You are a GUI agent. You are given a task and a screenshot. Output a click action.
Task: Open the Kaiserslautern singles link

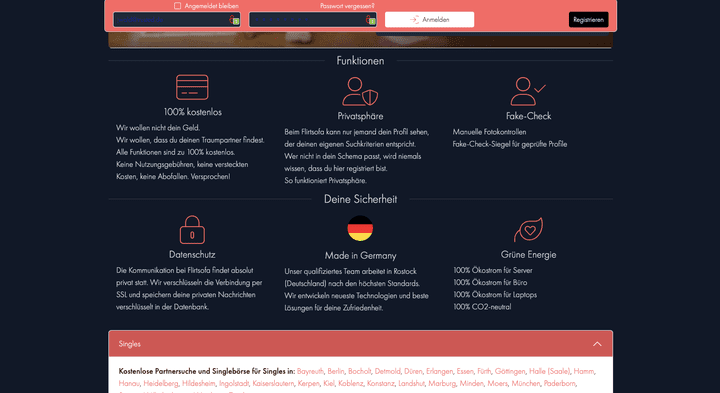pyautogui.click(x=273, y=383)
